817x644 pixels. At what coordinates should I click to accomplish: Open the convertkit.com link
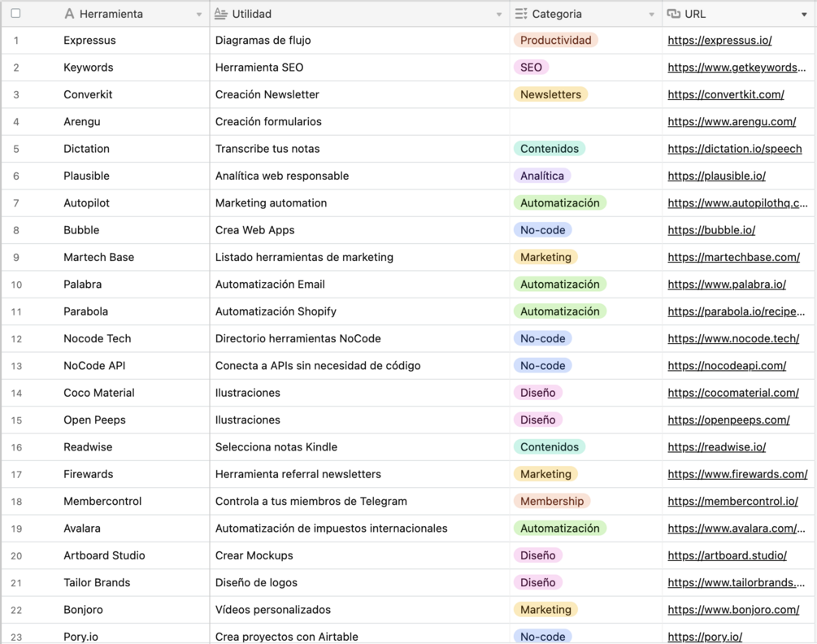pyautogui.click(x=726, y=95)
